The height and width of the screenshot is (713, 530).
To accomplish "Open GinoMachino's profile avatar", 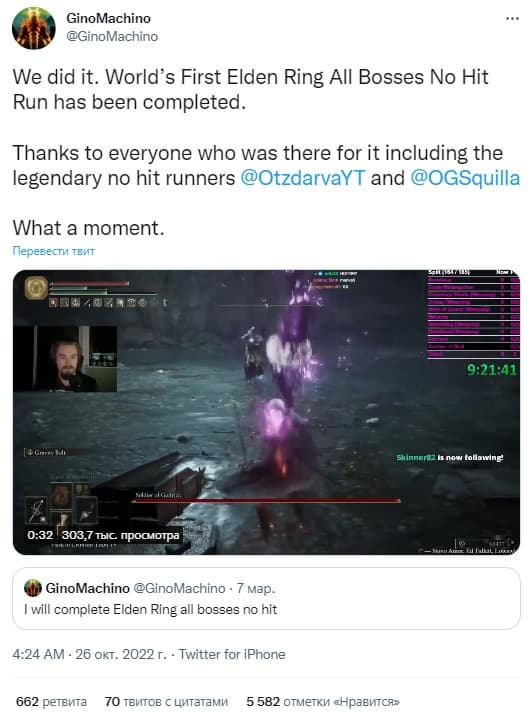I will click(33, 27).
